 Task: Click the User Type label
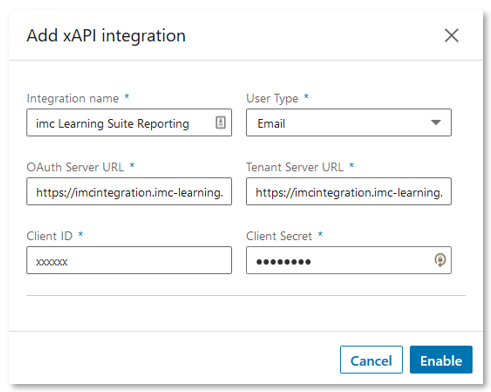click(x=272, y=98)
